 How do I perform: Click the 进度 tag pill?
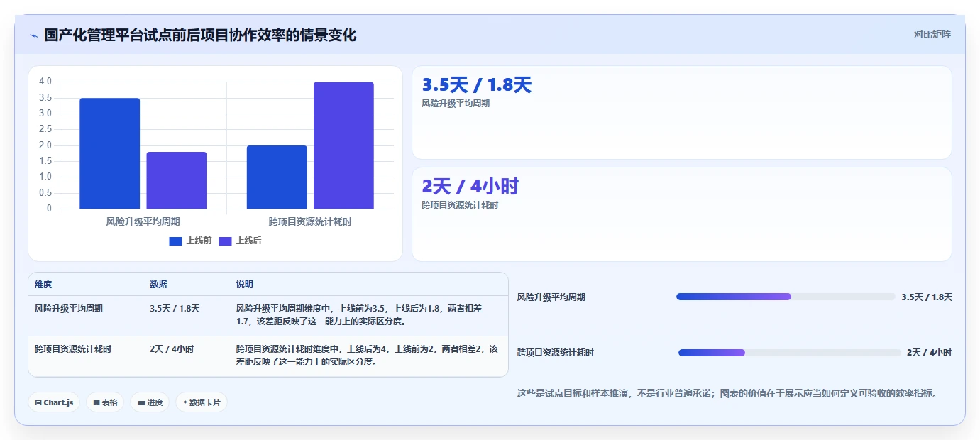(x=150, y=402)
